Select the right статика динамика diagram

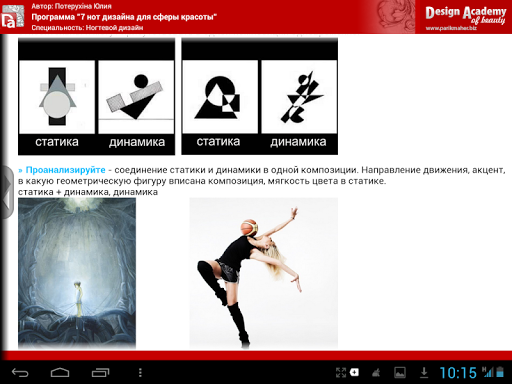pos(260,96)
